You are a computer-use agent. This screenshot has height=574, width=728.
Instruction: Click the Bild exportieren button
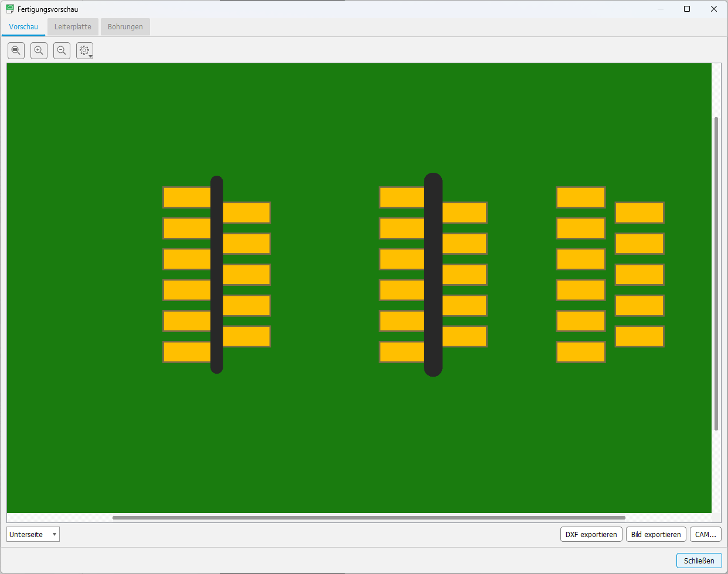coord(656,534)
